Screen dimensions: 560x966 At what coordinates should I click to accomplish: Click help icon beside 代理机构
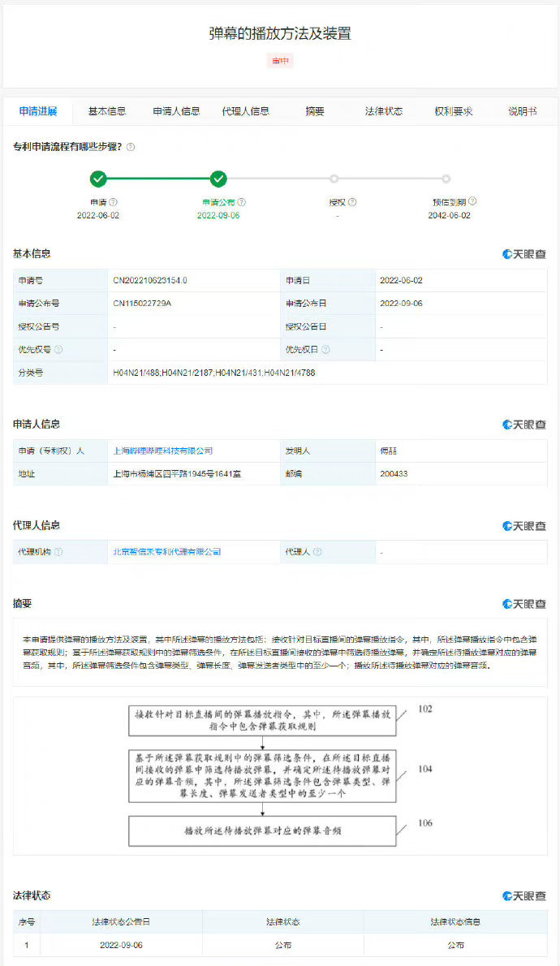pos(58,552)
